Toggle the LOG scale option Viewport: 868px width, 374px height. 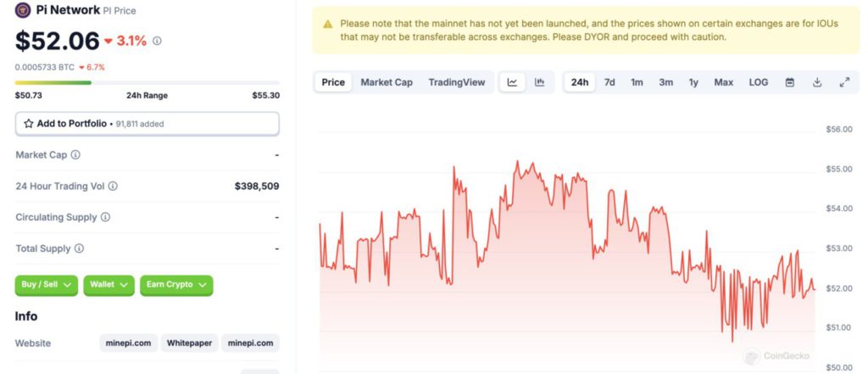click(x=758, y=82)
